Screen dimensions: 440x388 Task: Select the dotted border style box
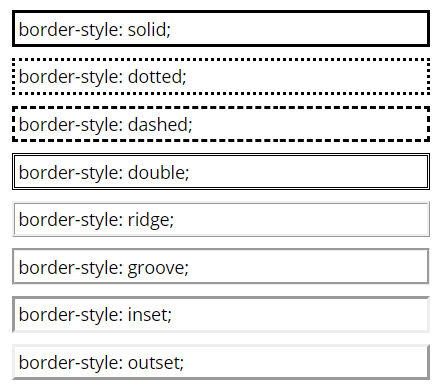(x=221, y=76)
